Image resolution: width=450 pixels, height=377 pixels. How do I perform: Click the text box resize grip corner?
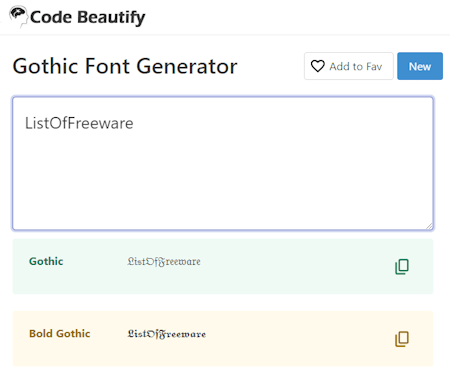click(429, 226)
